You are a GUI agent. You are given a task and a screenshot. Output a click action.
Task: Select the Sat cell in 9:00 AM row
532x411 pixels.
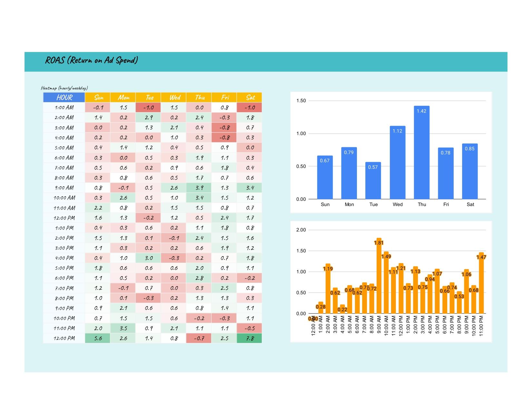coord(250,188)
